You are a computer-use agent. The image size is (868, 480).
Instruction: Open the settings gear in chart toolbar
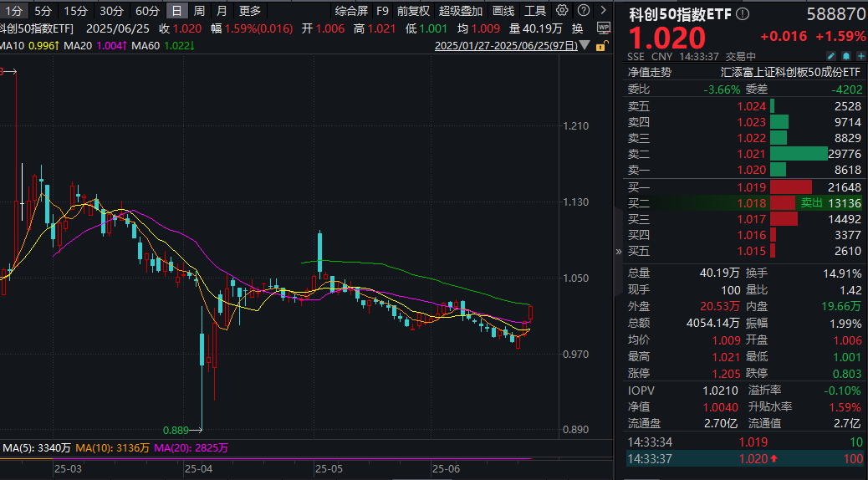click(561, 11)
